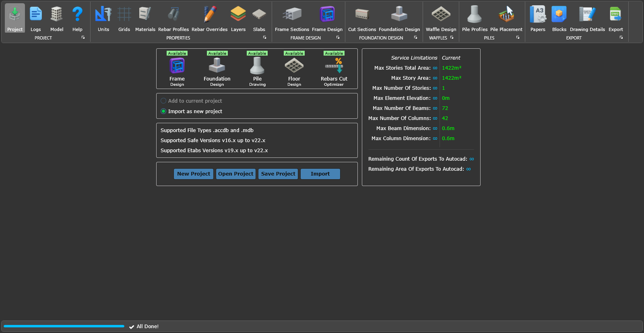Screen dimensions: 644x333
Task: Click the New Project button
Action: [x=194, y=174]
